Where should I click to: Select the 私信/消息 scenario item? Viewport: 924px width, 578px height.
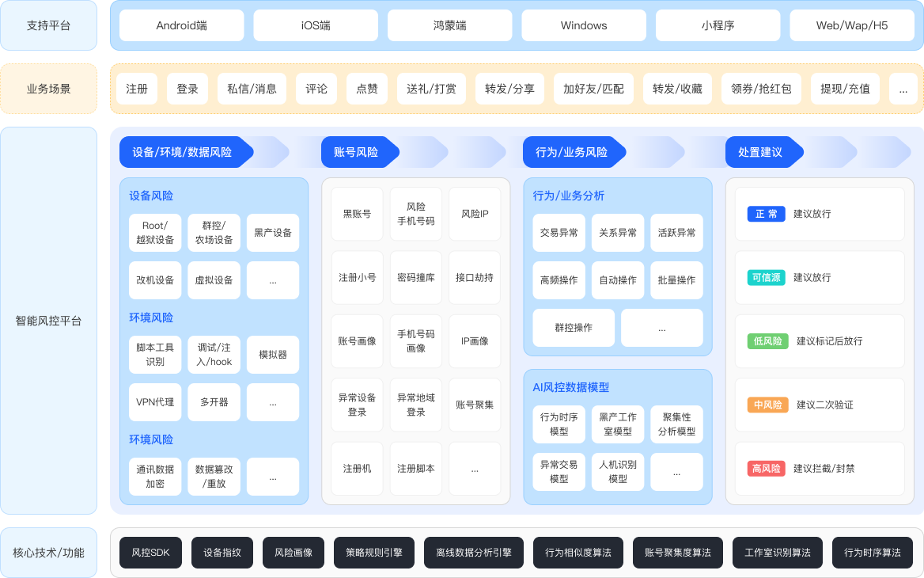252,89
